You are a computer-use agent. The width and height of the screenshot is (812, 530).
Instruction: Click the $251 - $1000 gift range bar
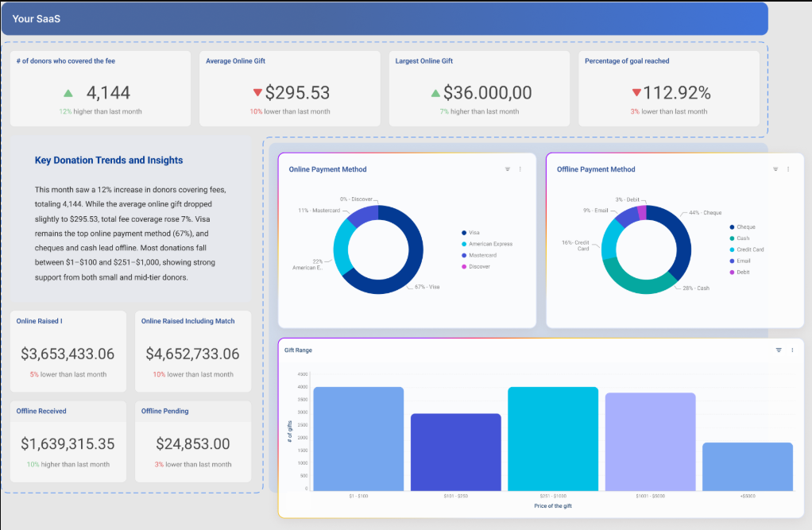552,439
